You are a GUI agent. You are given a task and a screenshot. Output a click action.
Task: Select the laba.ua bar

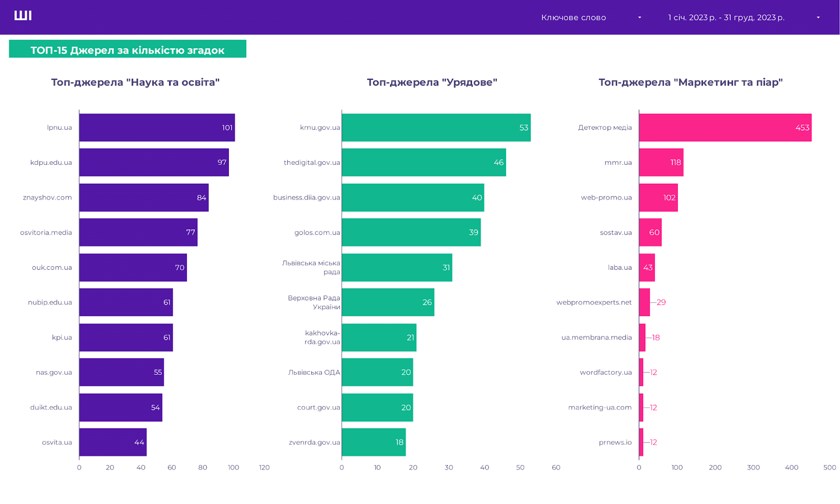(647, 267)
